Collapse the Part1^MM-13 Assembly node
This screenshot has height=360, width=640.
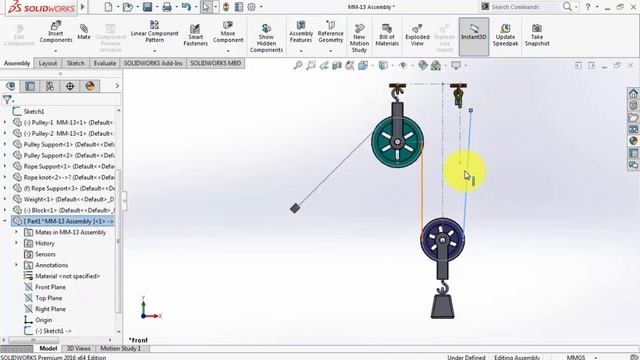pyautogui.click(x=5, y=221)
